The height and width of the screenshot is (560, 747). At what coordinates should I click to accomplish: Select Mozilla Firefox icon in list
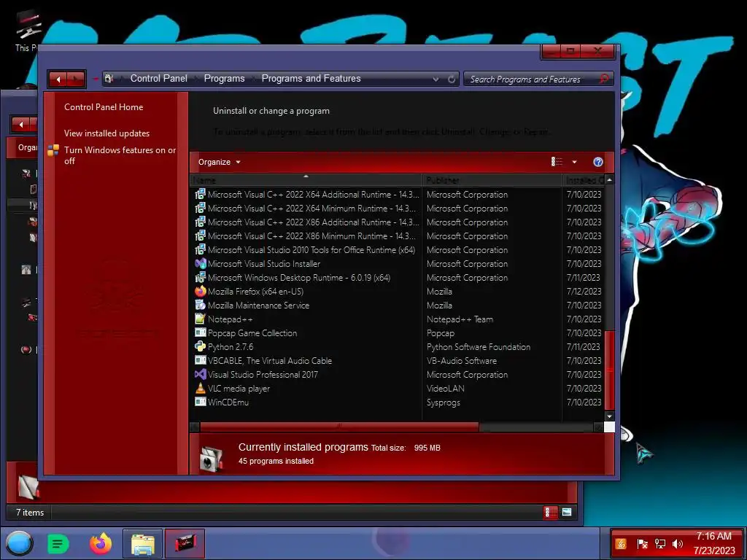coord(201,291)
